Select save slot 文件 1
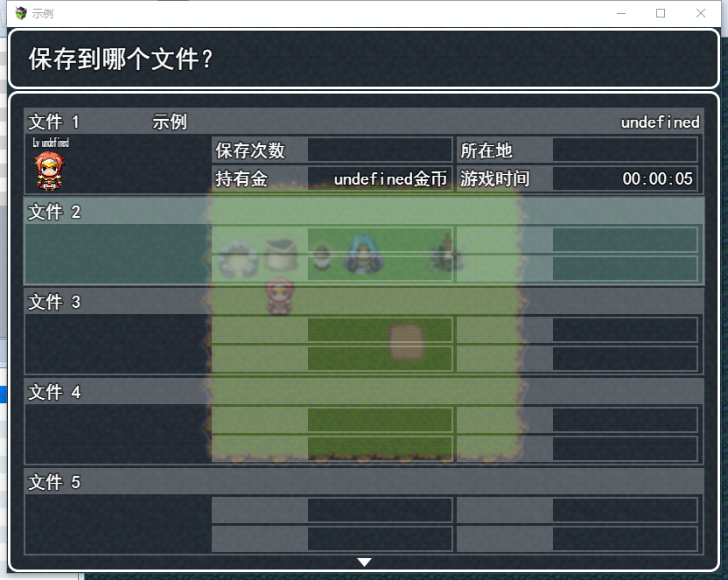Screen dimensions: 728x580 364,151
